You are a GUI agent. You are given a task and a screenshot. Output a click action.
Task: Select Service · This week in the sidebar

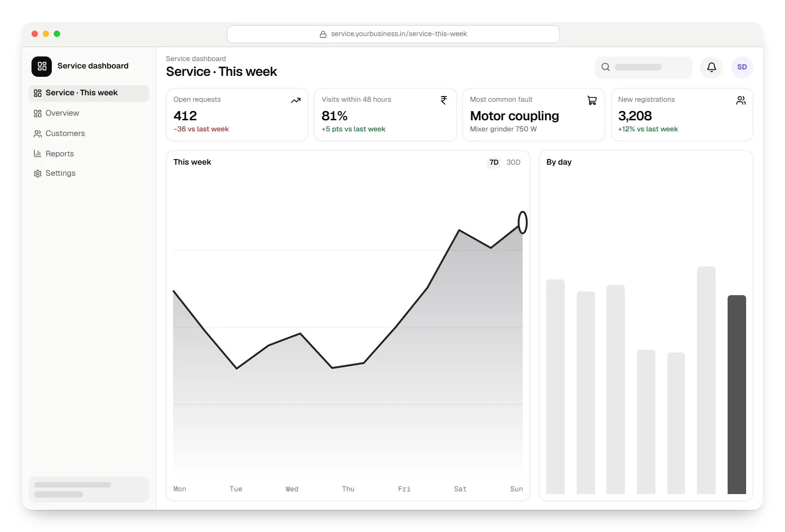coord(89,93)
